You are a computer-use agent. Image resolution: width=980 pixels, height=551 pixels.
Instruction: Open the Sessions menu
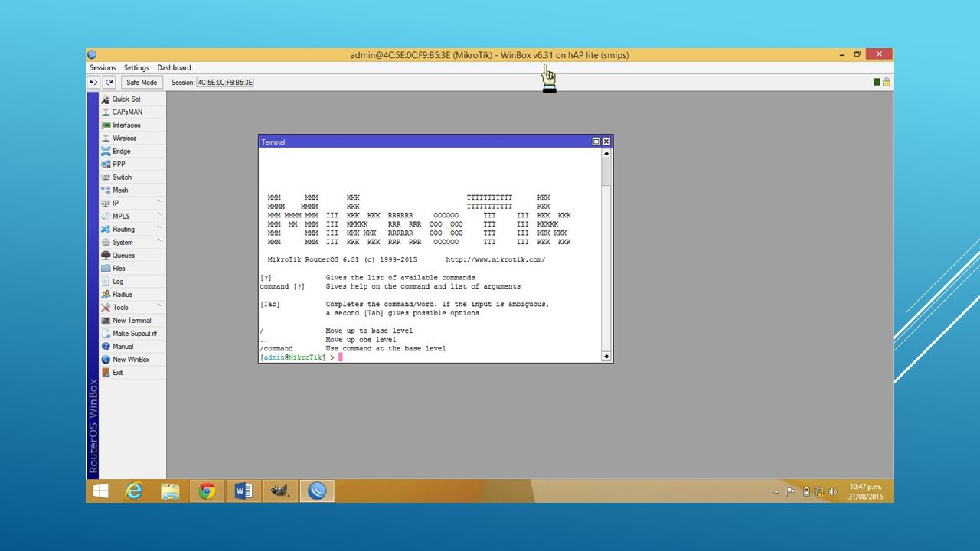pos(103,67)
